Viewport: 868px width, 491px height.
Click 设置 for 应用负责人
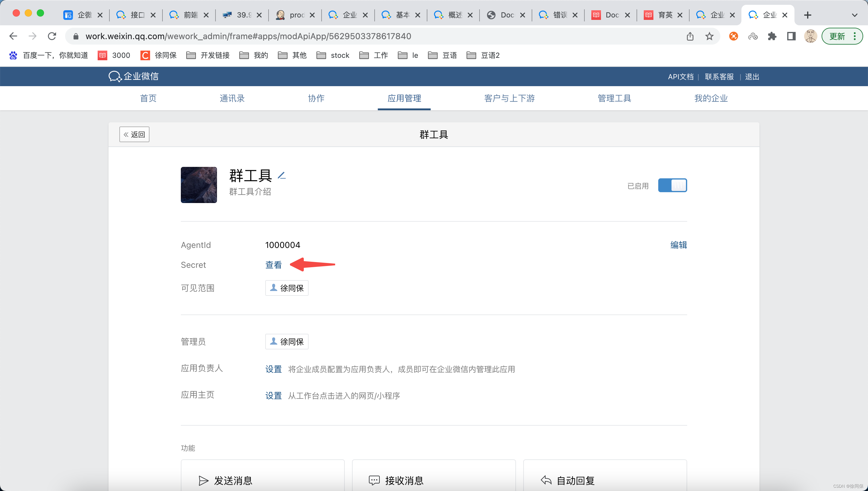[273, 369]
